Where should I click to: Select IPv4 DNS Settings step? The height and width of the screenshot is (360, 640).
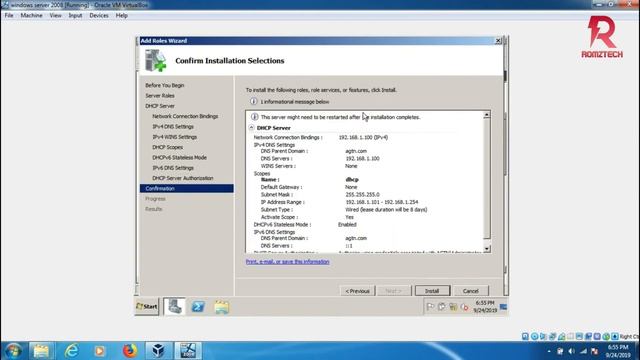tap(173, 127)
